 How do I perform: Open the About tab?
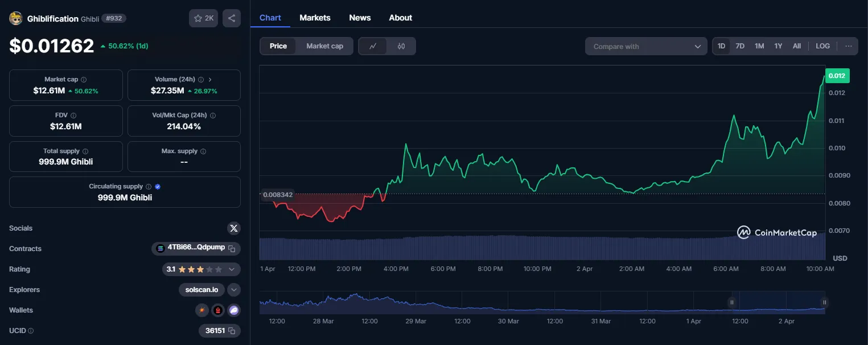400,18
